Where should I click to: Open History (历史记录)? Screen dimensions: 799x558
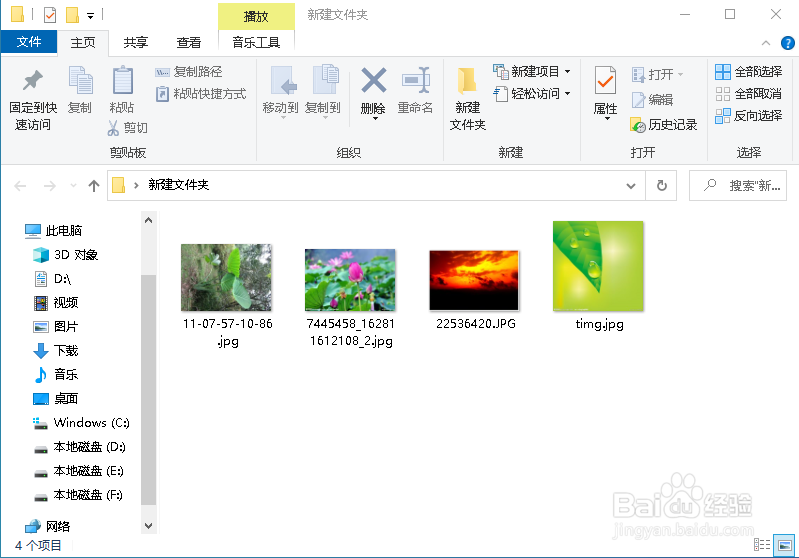(x=663, y=125)
